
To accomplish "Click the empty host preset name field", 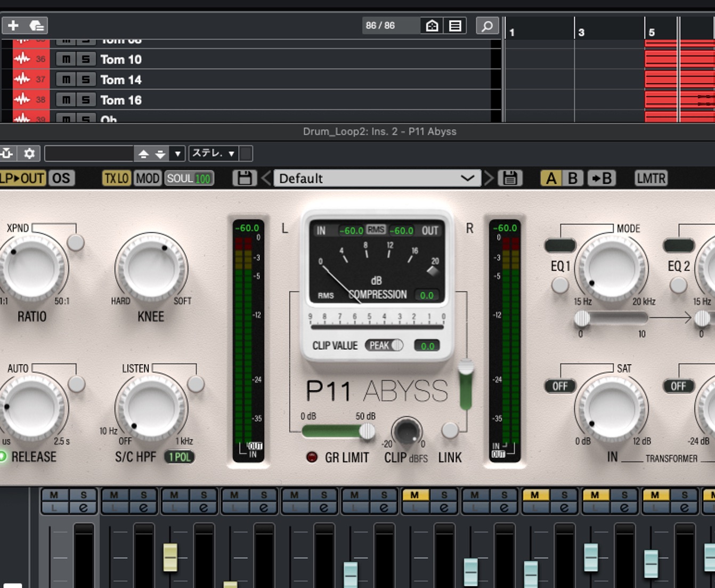I will click(88, 153).
